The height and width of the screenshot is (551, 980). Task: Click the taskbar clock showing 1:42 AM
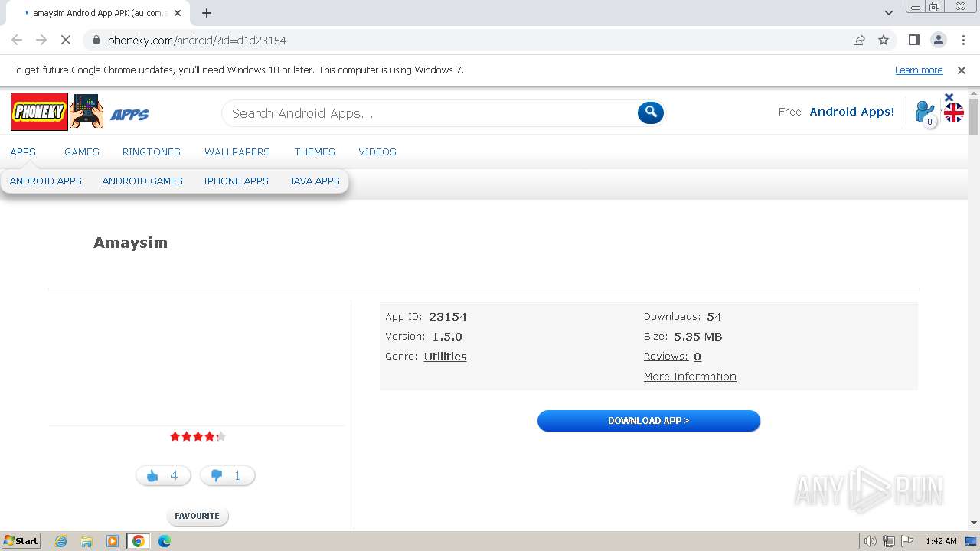(941, 541)
